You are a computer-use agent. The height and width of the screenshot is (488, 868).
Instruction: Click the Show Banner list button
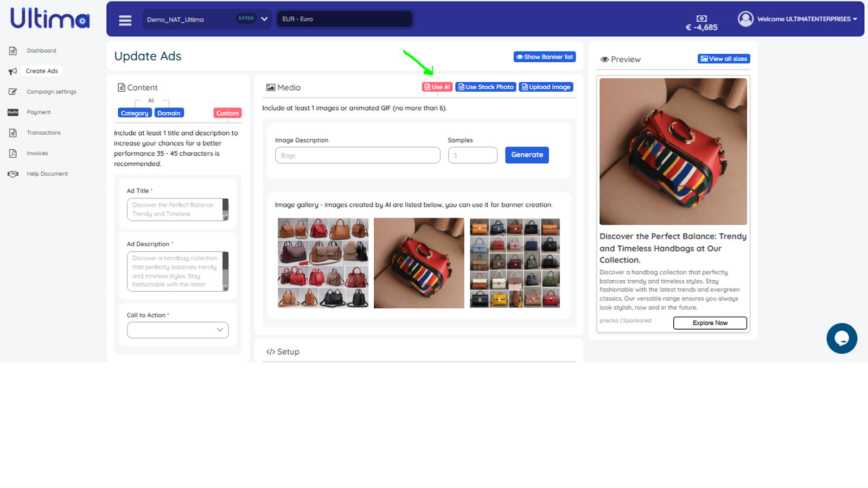coord(545,57)
